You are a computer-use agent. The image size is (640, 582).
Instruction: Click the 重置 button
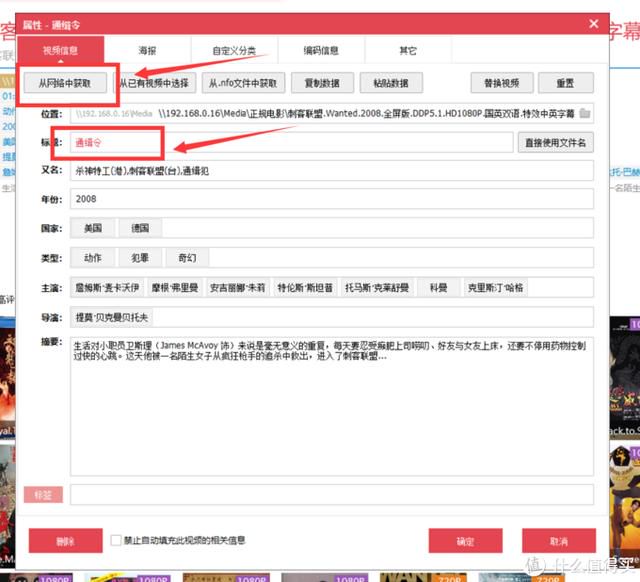(x=566, y=83)
